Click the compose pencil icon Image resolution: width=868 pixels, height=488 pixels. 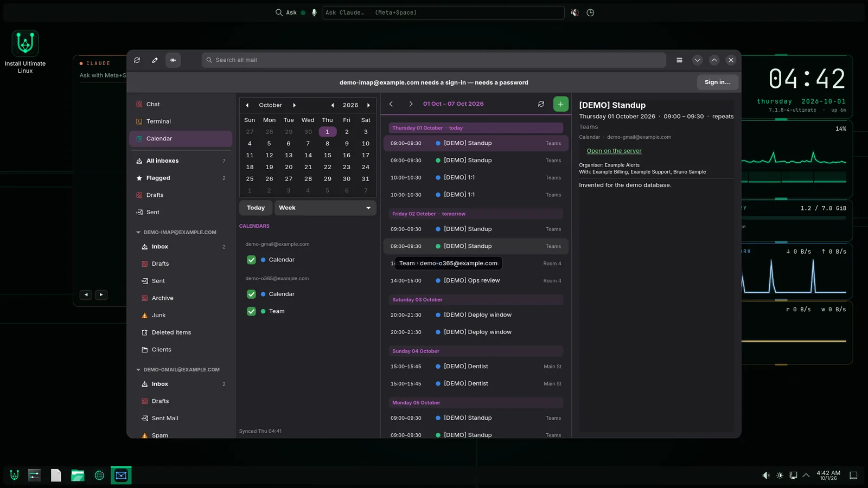155,60
